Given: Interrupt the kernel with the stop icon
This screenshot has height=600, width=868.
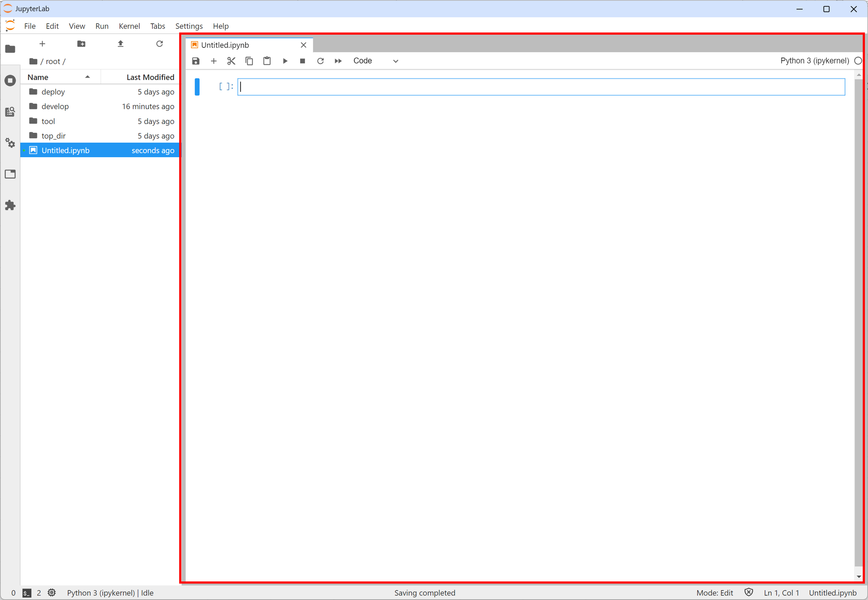Looking at the screenshot, I should click(302, 61).
